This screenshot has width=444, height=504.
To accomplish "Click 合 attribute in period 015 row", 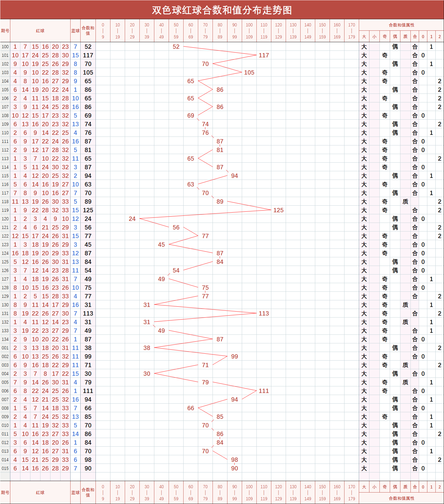I will coord(414,468).
